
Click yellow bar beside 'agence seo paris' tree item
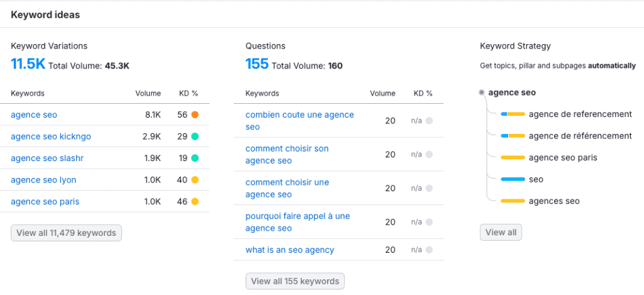(x=513, y=158)
